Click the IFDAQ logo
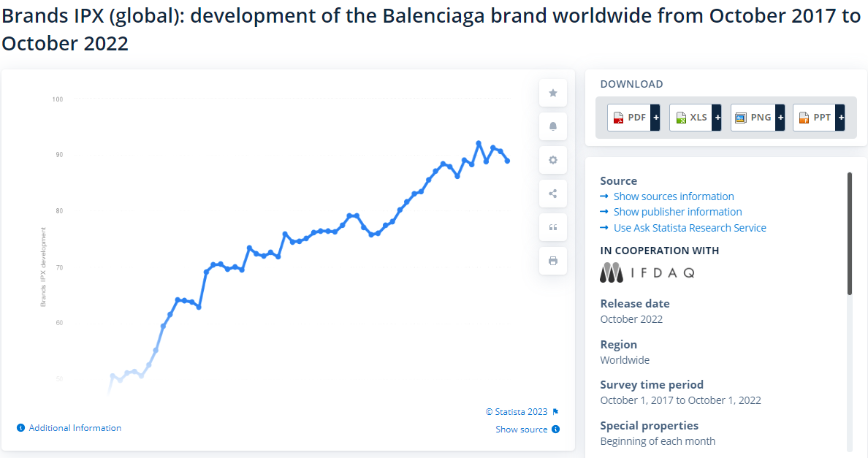Viewport: 868px width, 458px height. pyautogui.click(x=647, y=272)
